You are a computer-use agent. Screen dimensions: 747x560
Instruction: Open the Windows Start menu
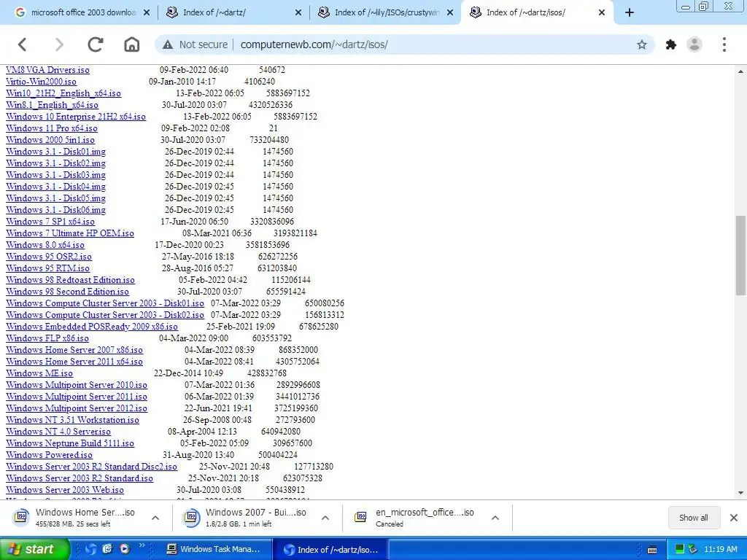pos(34,550)
